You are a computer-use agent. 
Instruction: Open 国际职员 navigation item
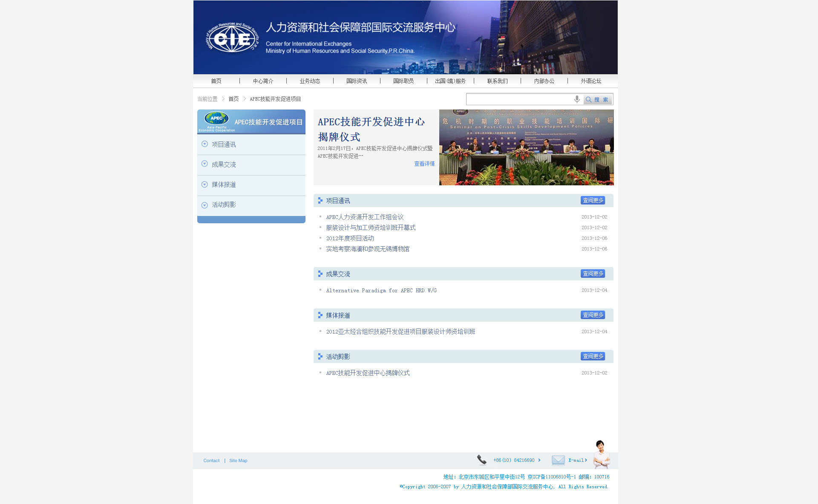point(403,81)
